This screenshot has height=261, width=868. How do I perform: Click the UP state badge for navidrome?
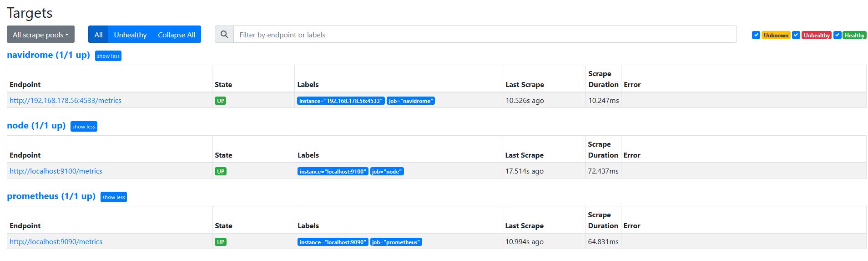(221, 101)
